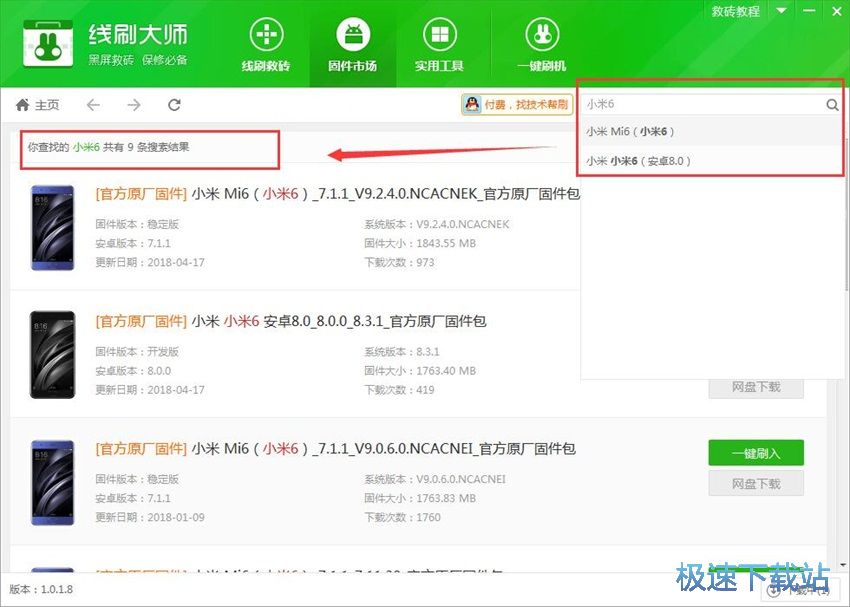Click the 线刷大师 rabbit logo icon
The image size is (850, 607).
tap(48, 43)
